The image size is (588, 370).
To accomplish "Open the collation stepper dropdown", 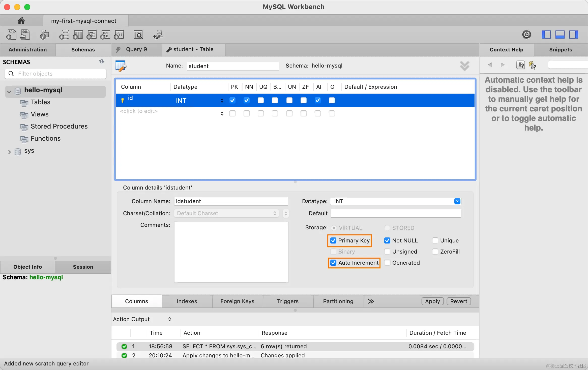I will coord(286,213).
